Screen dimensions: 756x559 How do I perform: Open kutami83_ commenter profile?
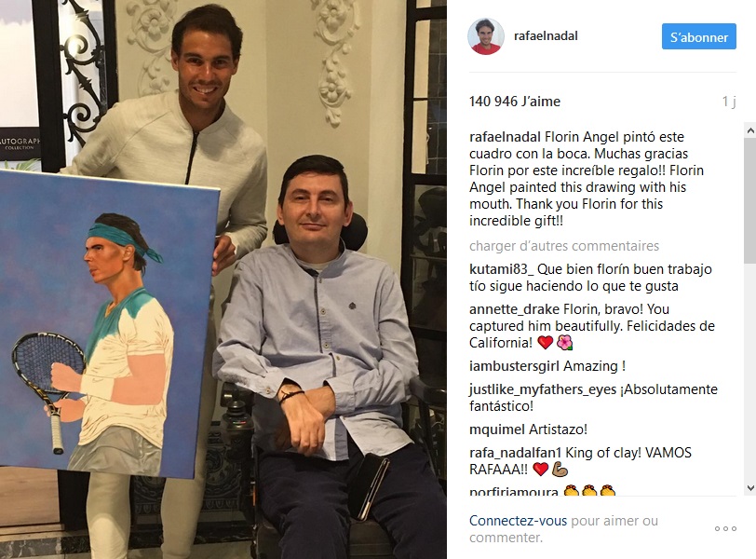501,269
